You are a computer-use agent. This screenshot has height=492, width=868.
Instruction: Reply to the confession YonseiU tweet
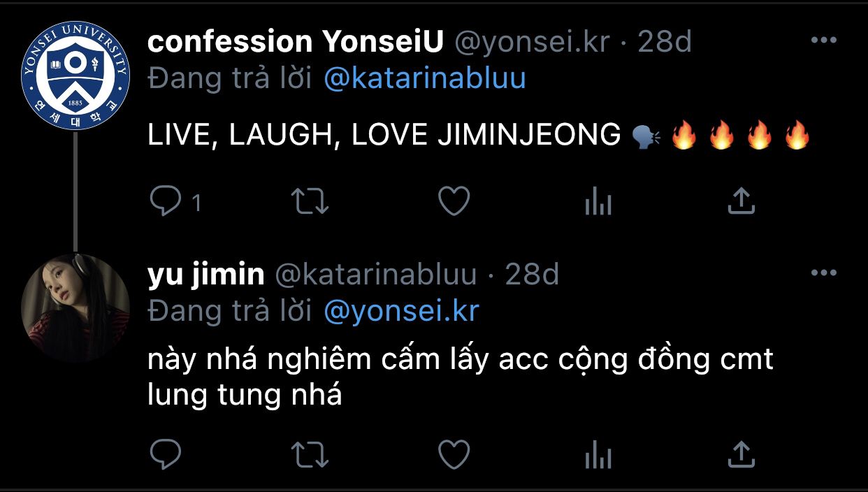click(166, 202)
